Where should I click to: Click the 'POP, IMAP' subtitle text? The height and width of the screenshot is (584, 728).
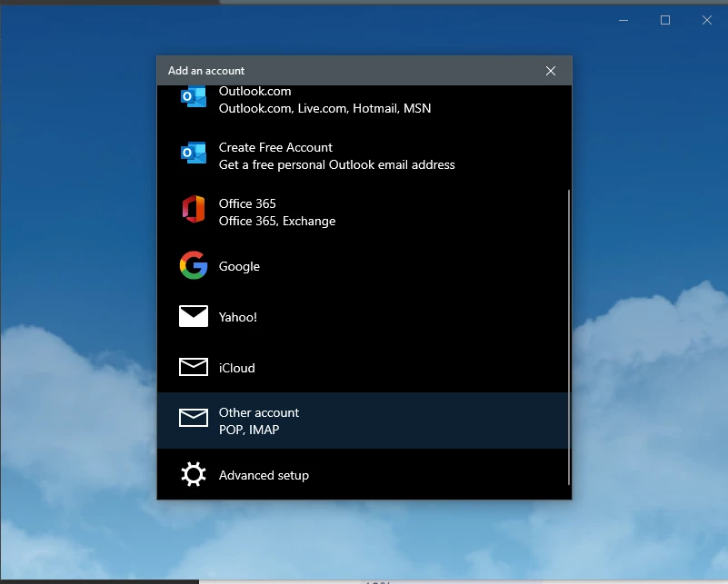click(249, 430)
